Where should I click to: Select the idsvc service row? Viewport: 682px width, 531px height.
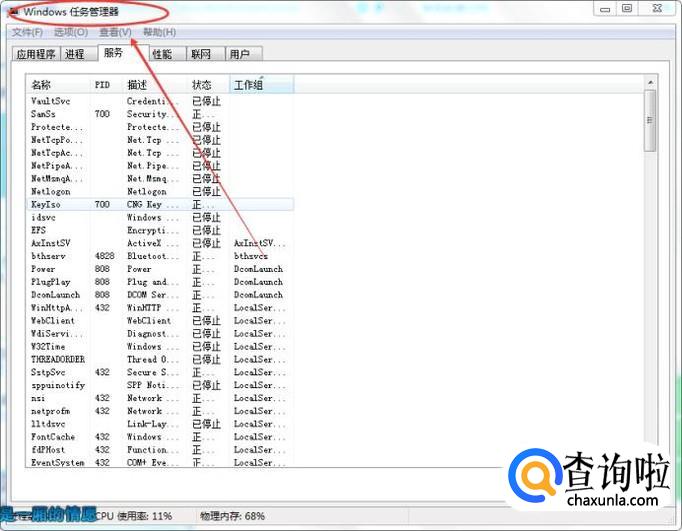click(x=160, y=217)
